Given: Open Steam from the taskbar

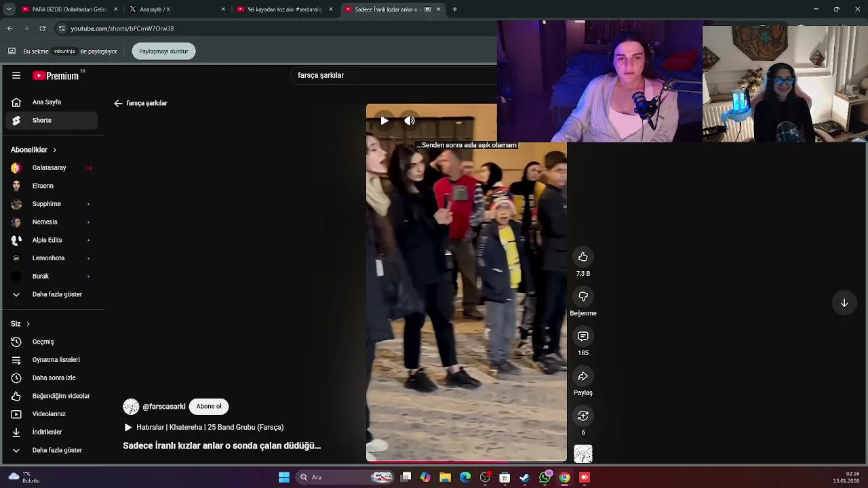Looking at the screenshot, I should tap(525, 478).
